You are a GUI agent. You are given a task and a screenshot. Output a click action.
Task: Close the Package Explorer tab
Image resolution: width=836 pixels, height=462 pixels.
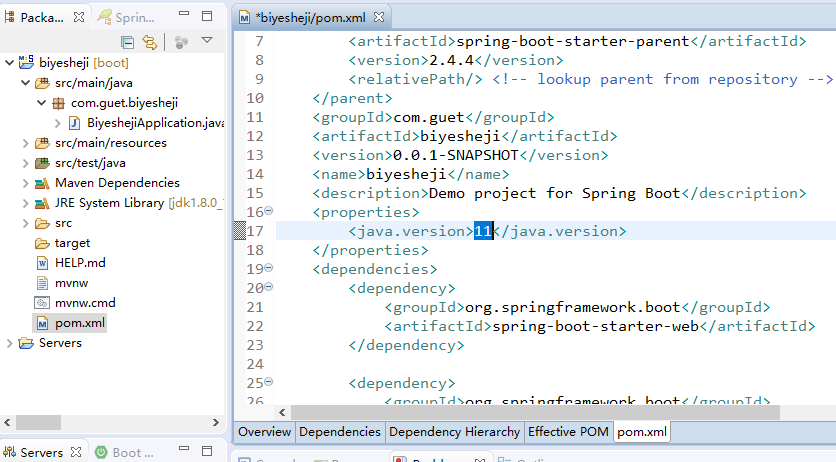79,17
